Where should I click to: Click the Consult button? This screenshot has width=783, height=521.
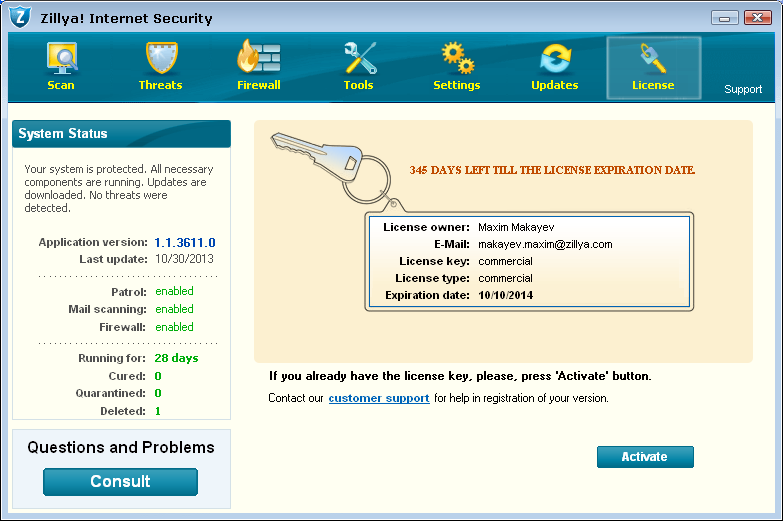120,482
